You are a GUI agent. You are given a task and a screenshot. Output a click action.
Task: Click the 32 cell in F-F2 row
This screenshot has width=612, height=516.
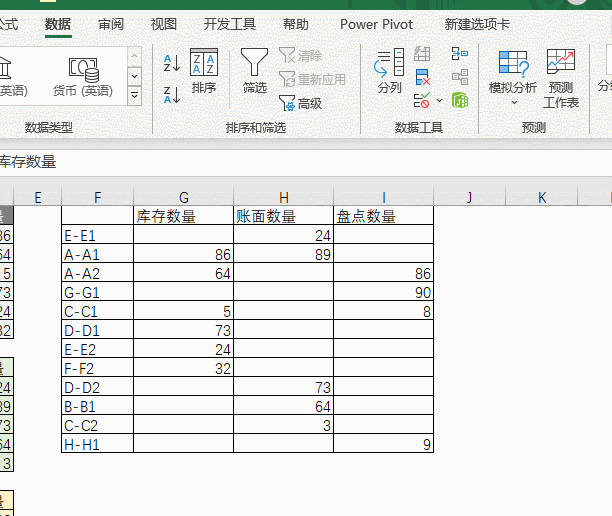click(x=183, y=368)
